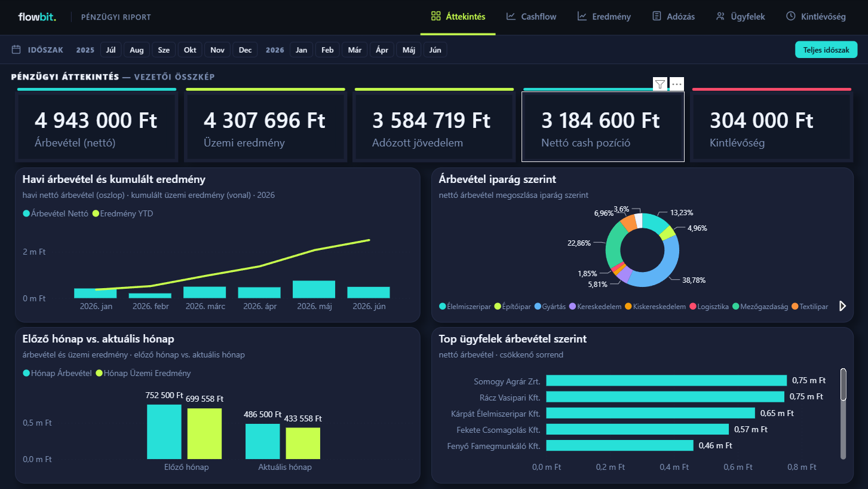Go to the Eredmény tab

coord(604,17)
